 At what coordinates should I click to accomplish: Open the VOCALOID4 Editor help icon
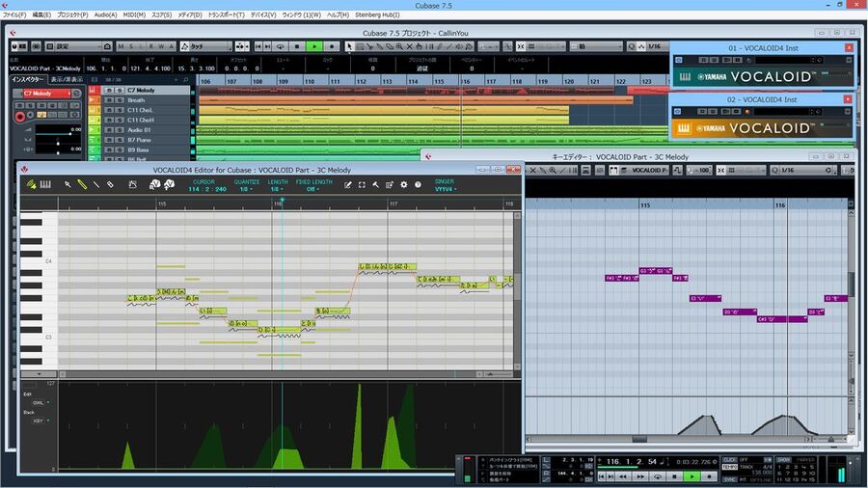(x=418, y=184)
